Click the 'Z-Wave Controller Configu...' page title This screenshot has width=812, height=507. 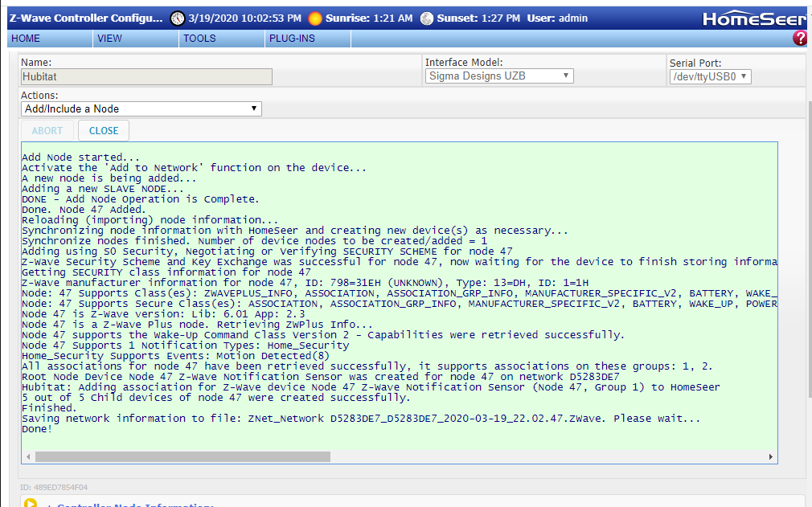click(x=86, y=18)
